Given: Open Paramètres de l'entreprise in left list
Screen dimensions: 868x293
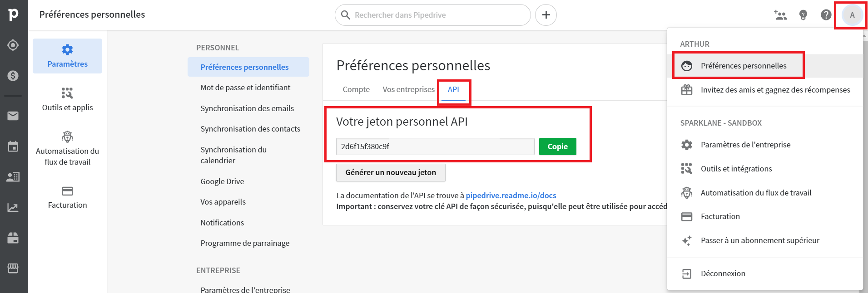Looking at the screenshot, I should tap(245, 289).
